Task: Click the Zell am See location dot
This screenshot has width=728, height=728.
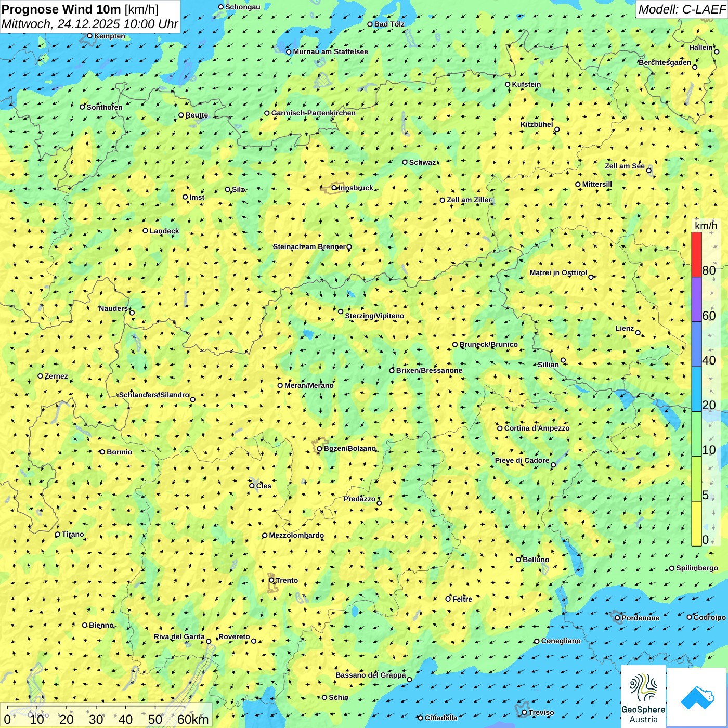Action: point(648,171)
